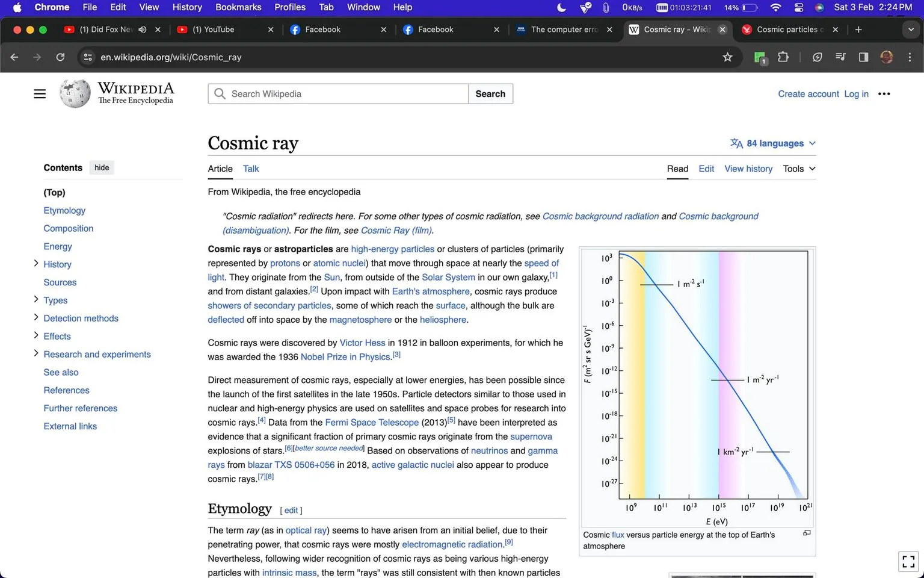
Task: Bookmark this page with the star icon
Action: [727, 57]
